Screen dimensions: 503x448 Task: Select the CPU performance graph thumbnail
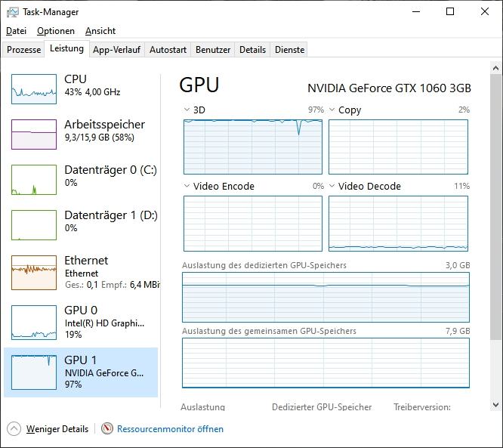pos(34,88)
